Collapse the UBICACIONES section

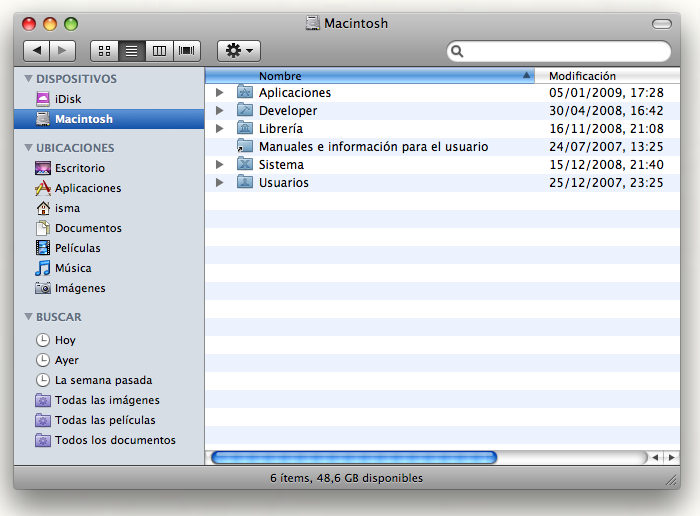coord(29,147)
